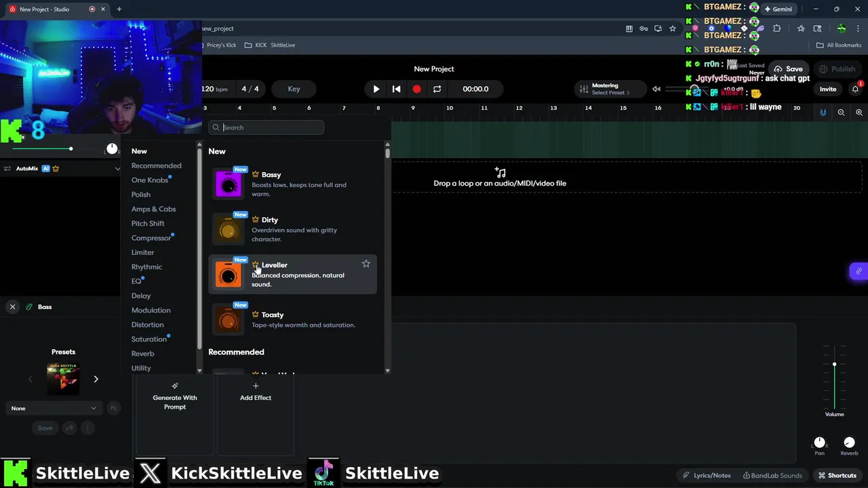Viewport: 868px width, 488px height.
Task: Open the Modulation category
Action: pyautogui.click(x=151, y=310)
